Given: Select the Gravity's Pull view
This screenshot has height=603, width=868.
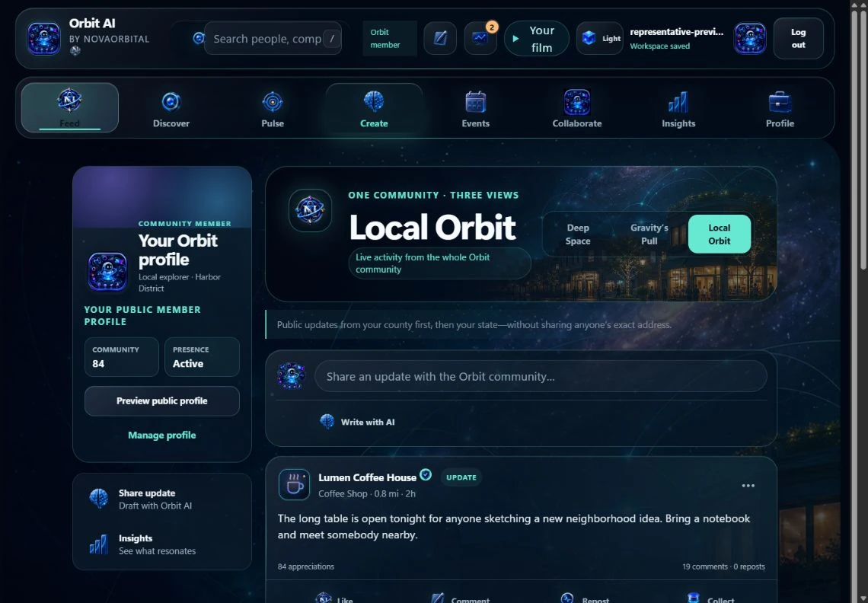Looking at the screenshot, I should pyautogui.click(x=649, y=234).
